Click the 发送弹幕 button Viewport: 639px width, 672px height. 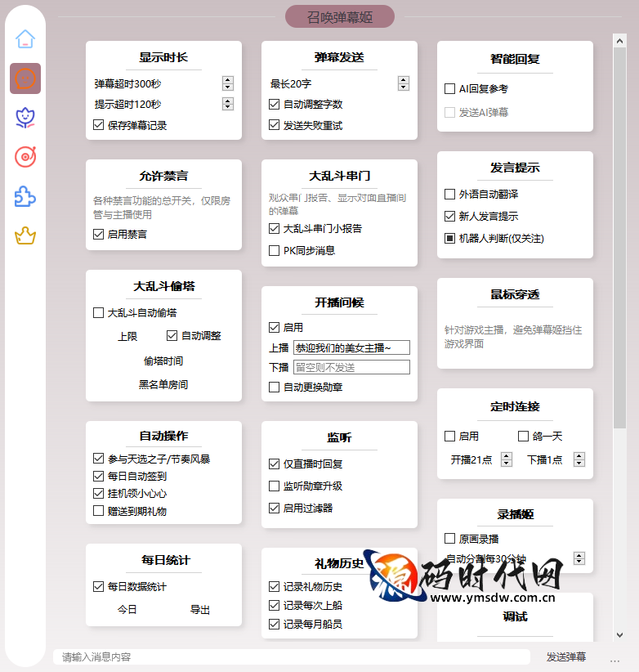coord(566,656)
